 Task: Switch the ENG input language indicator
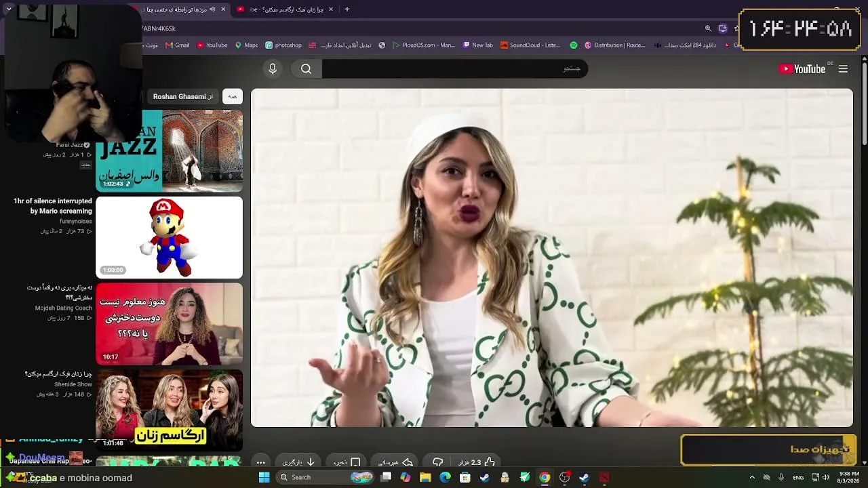click(x=798, y=477)
